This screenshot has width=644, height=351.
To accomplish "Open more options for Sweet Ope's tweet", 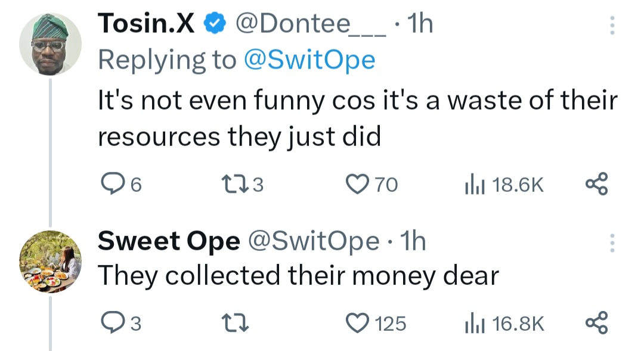I will [611, 242].
